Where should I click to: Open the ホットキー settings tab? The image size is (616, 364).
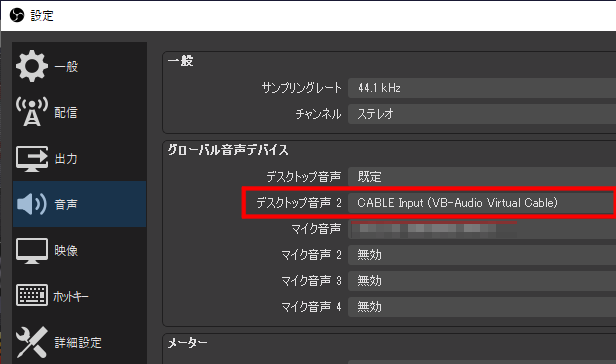[x=79, y=296]
